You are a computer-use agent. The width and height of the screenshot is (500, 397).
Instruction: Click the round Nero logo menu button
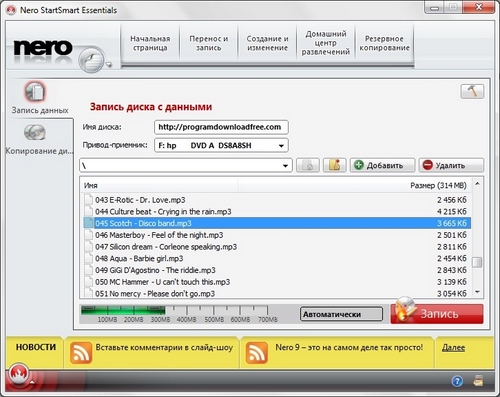point(91,60)
